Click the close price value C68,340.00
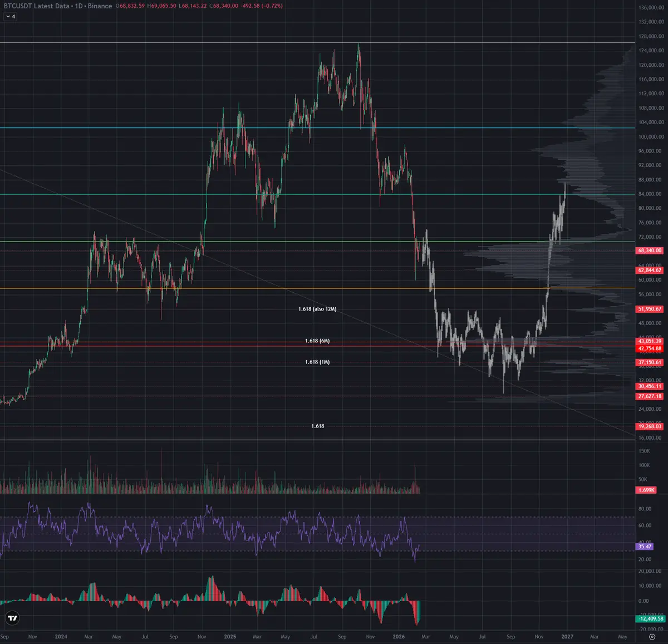668x644 pixels. coord(224,6)
